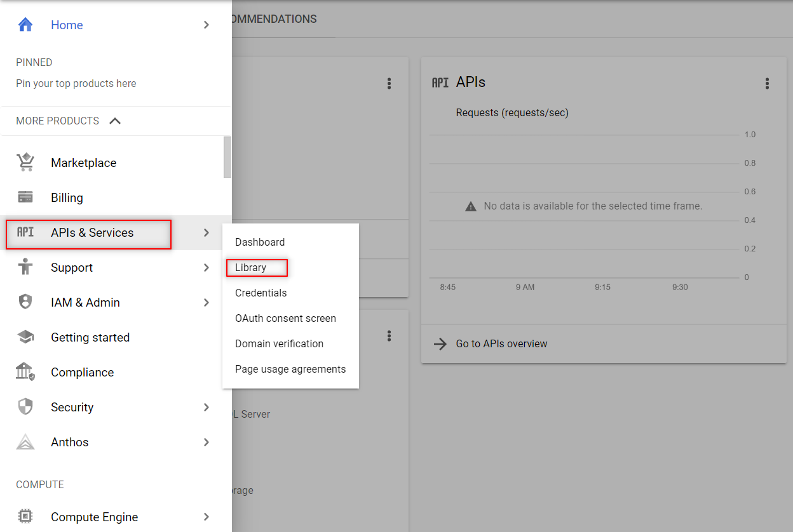Click the Anthos triangle icon
The width and height of the screenshot is (793, 532).
click(x=25, y=442)
